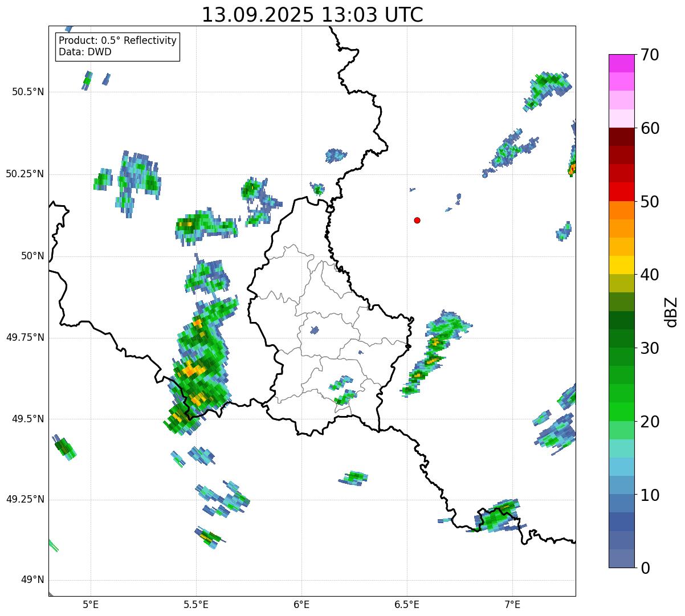Pick the magenta top colorbar segment
The width and height of the screenshot is (685, 616).
pyautogui.click(x=622, y=63)
